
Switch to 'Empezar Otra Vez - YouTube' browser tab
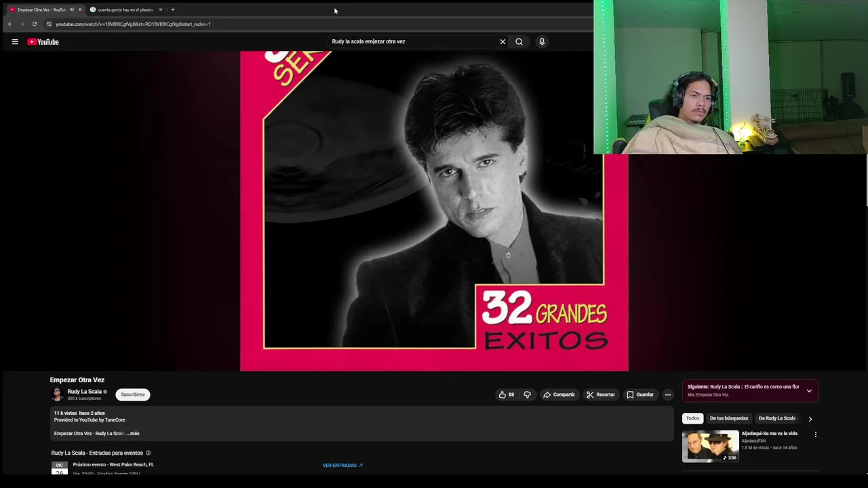coord(41,9)
